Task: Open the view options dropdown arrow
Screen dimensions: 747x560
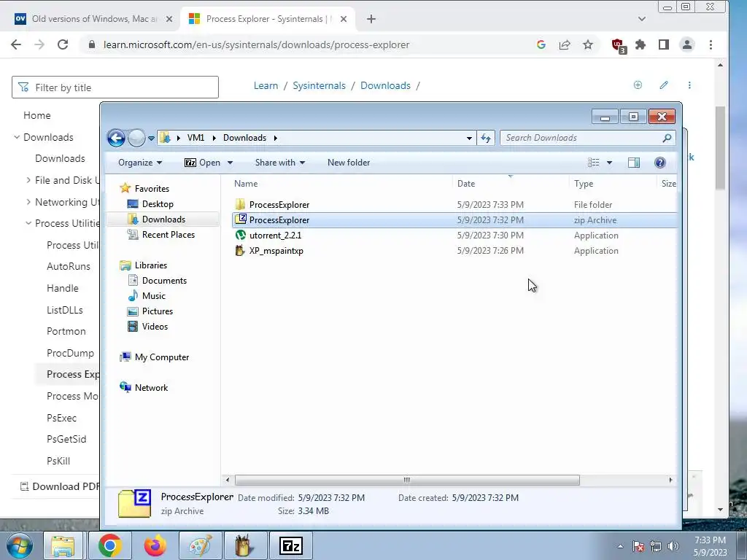Action: [609, 163]
